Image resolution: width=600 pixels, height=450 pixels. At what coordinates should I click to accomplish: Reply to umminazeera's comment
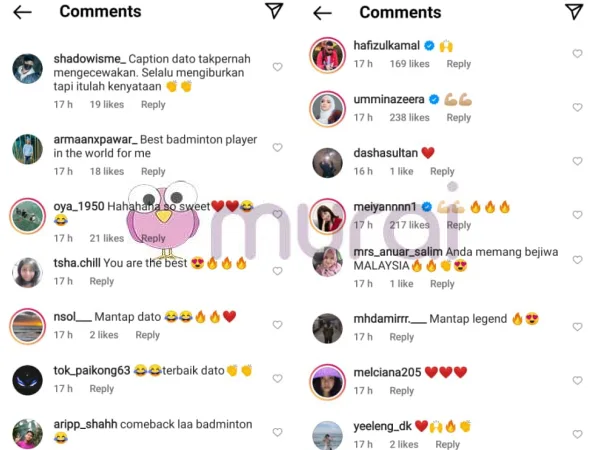(458, 117)
